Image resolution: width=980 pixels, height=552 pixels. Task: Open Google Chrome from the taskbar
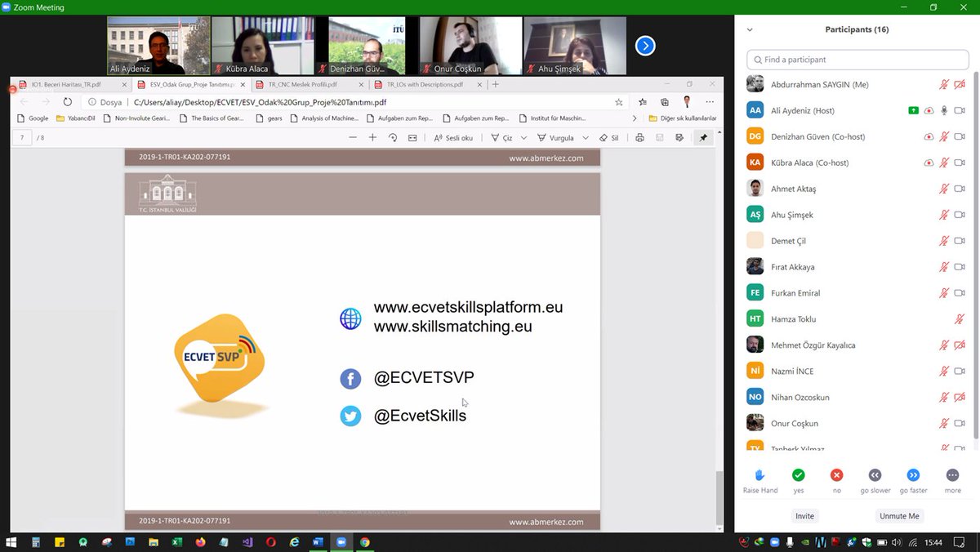(365, 542)
